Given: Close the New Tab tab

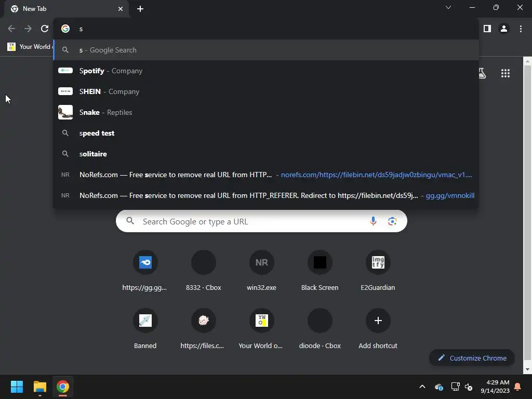Looking at the screenshot, I should (121, 9).
